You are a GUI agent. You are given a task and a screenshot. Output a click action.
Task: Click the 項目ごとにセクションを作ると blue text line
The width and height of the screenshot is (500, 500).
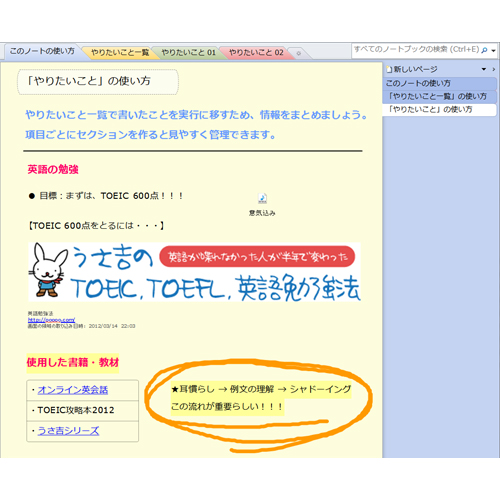click(x=150, y=135)
